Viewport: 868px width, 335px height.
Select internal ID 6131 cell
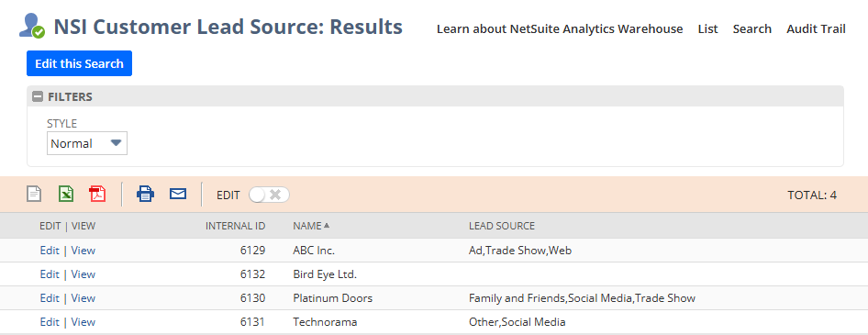click(x=252, y=322)
